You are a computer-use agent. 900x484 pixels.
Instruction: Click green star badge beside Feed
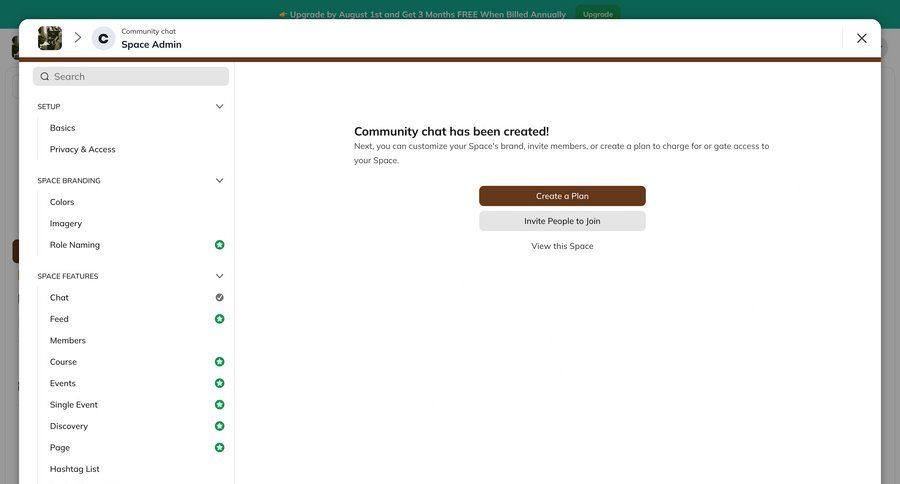(219, 319)
